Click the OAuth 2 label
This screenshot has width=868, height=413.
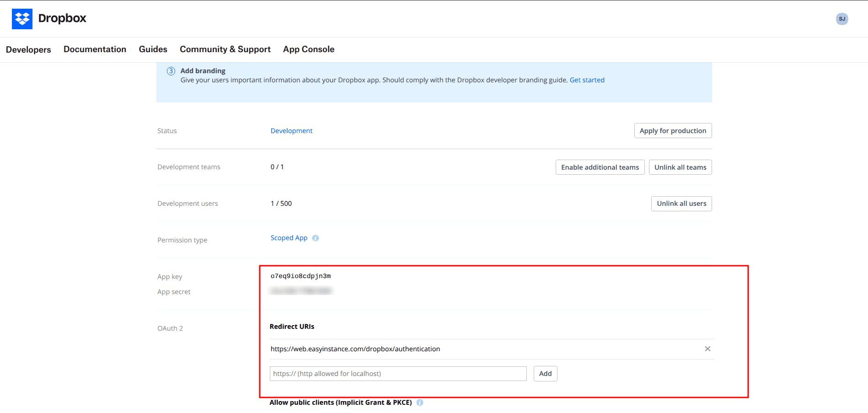click(170, 328)
